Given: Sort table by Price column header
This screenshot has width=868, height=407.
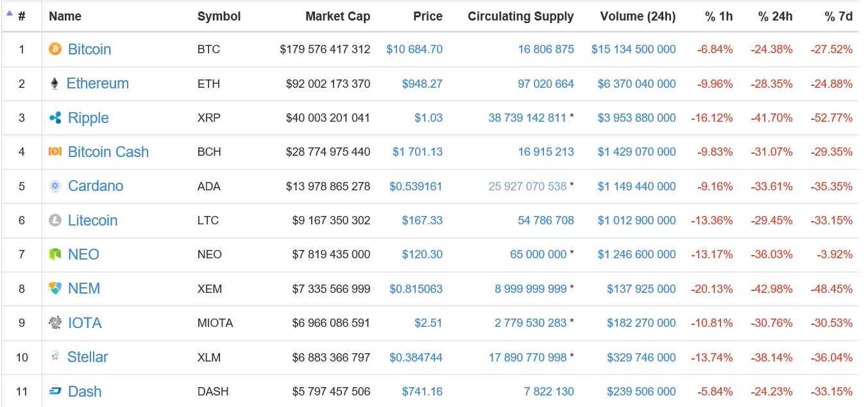Looking at the screenshot, I should pyautogui.click(x=428, y=17).
